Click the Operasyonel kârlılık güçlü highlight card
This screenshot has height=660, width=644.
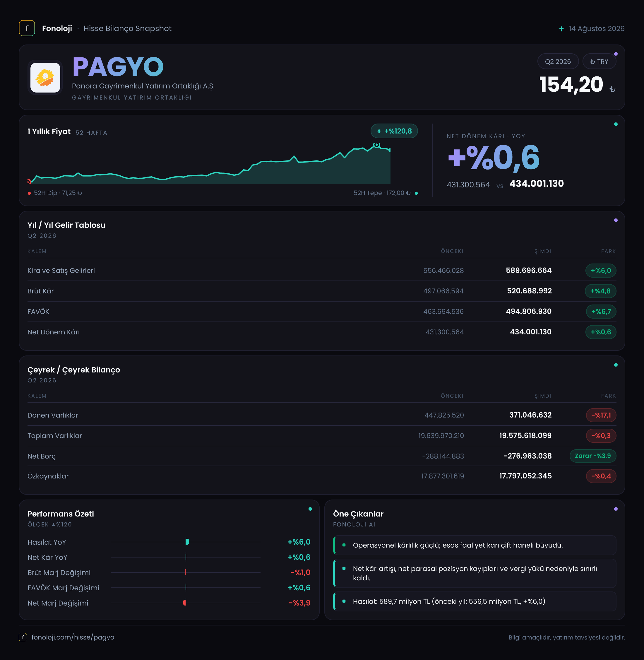point(475,545)
